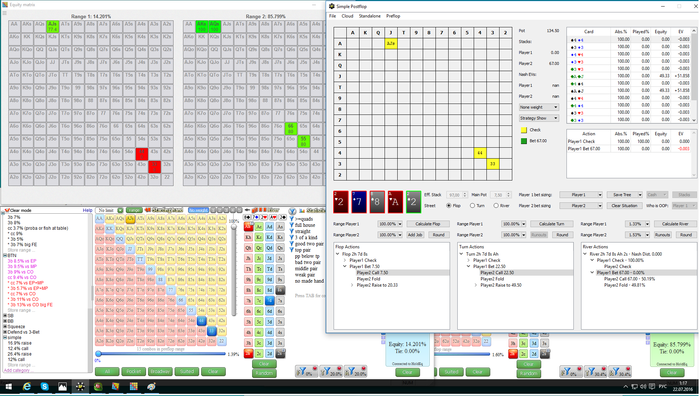The width and height of the screenshot is (700, 396).
Task: Select the blue 7 of diamonds board card
Action: pyautogui.click(x=359, y=202)
